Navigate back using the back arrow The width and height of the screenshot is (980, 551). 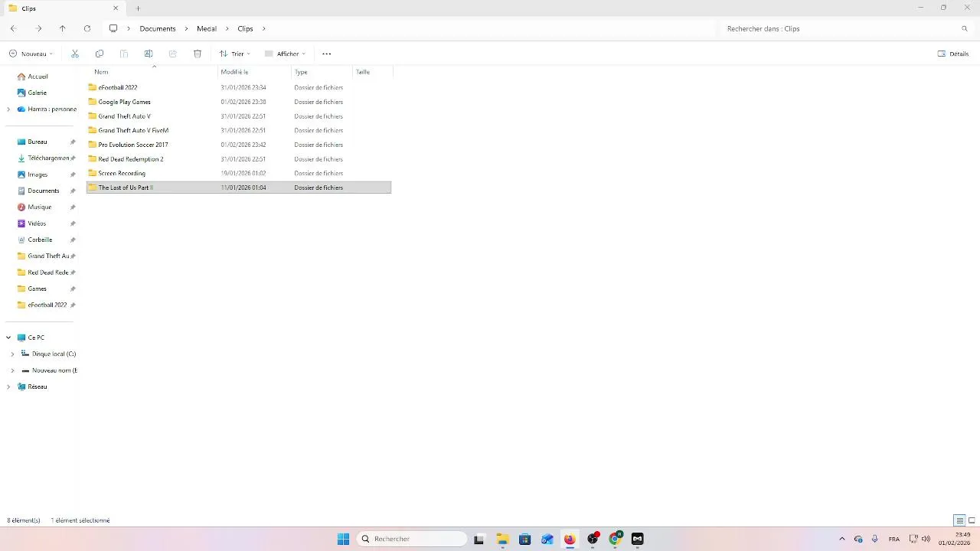point(14,28)
